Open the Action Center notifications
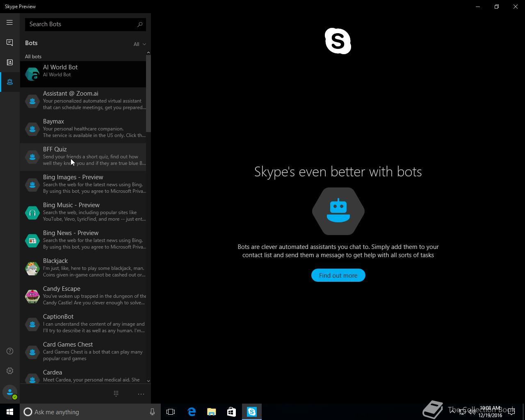Screen dimensions: 525x420 point(511,412)
